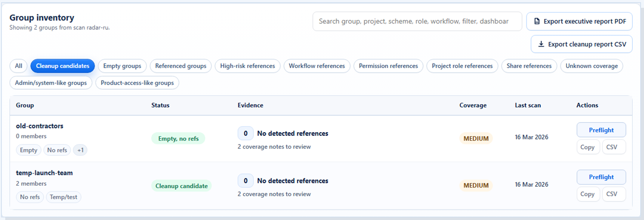Click the Group inventory heading
Screen dimensions: 644x220
[42, 18]
